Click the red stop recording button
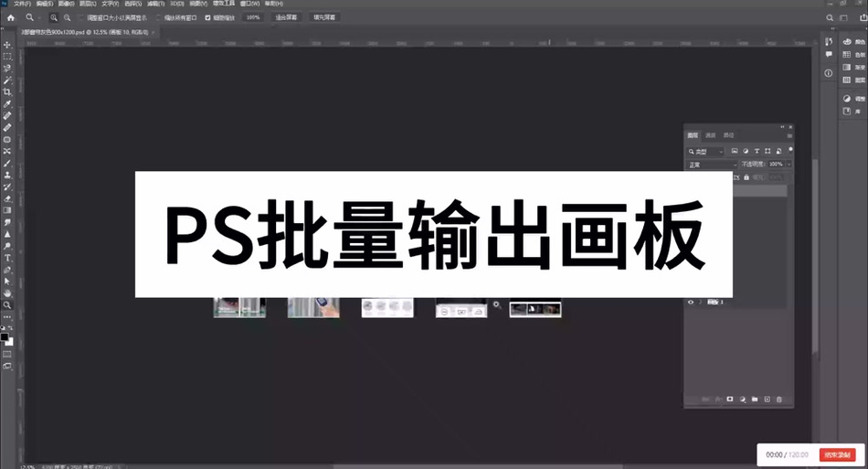The image size is (868, 469). (x=837, y=454)
